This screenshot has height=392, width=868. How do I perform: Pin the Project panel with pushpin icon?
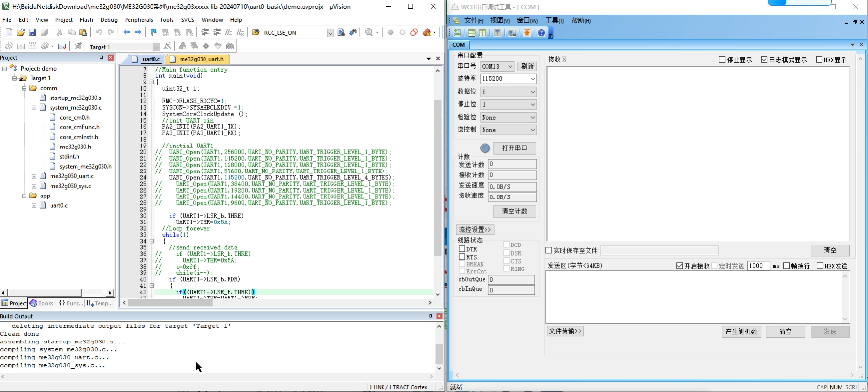pos(102,58)
